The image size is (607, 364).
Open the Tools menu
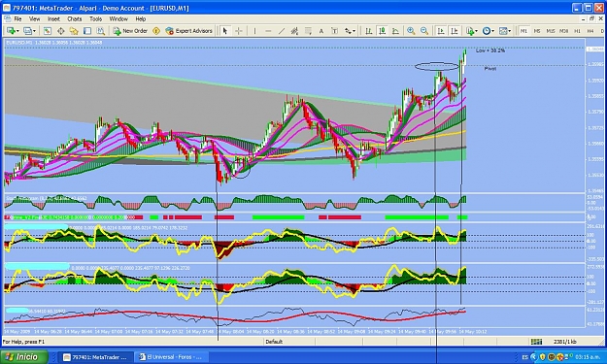pos(95,19)
